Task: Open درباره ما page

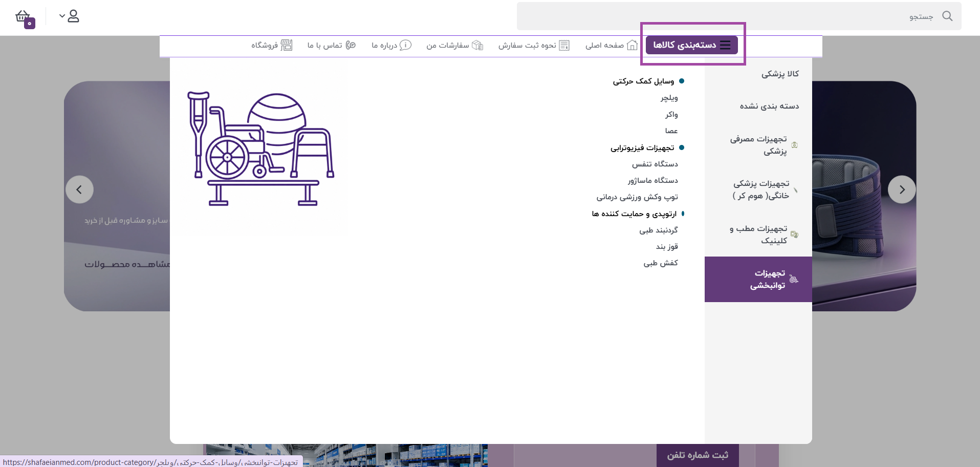Action: pos(384,45)
